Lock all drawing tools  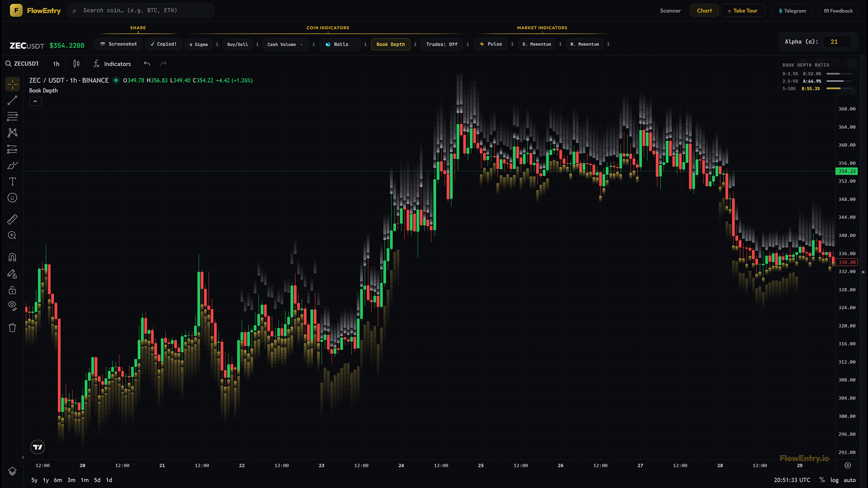pyautogui.click(x=12, y=290)
